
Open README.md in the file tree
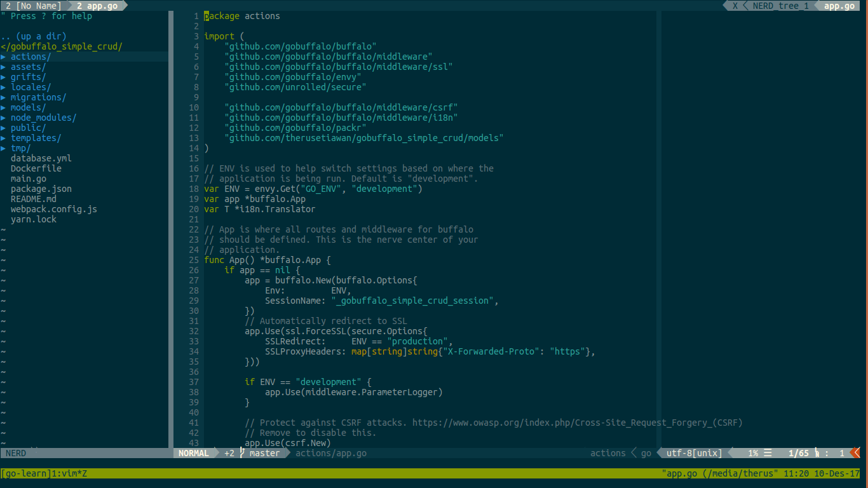coord(34,199)
